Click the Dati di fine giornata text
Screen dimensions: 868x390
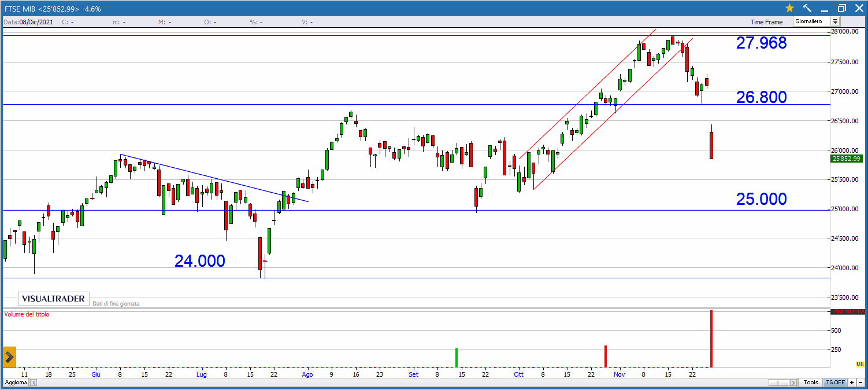(116, 303)
